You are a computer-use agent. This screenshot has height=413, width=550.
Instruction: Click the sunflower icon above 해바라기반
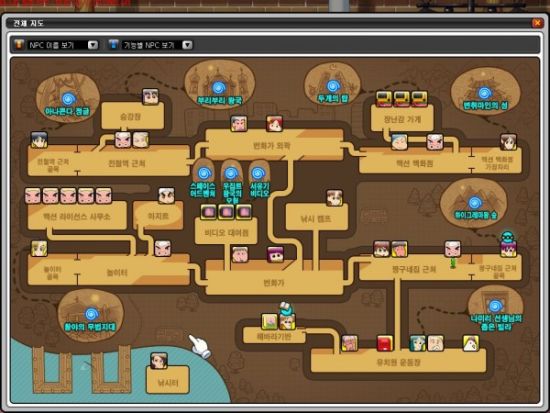pos(269,321)
